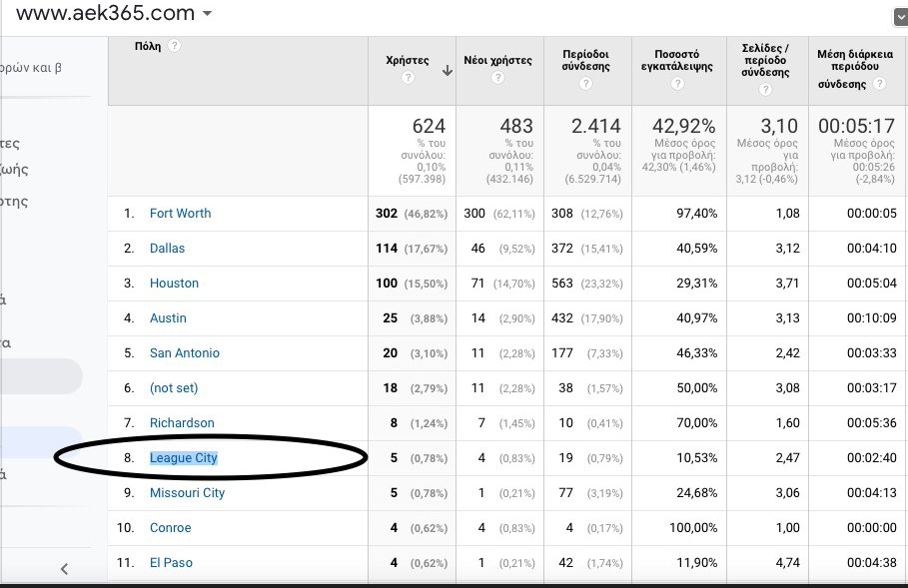The height and width of the screenshot is (588, 908).
Task: Click help icon under Ποσοστό εγκατάλειψης column
Action: point(677,84)
